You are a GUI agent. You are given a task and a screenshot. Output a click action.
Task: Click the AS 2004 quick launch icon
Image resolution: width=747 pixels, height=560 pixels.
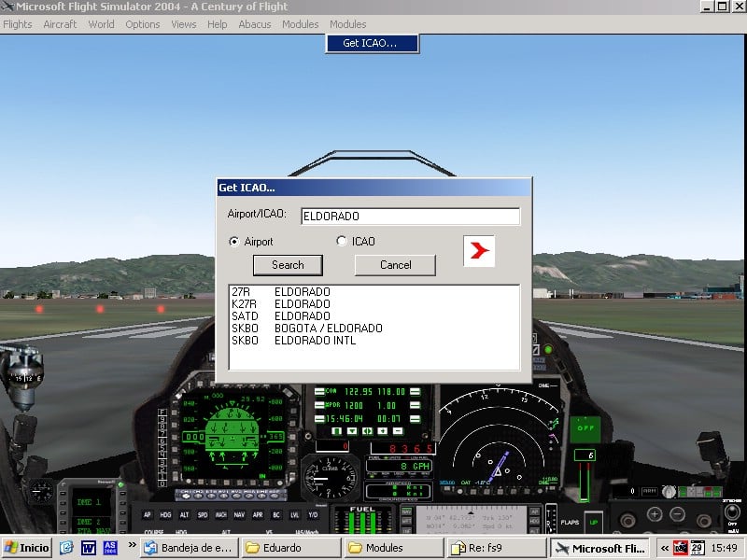109,548
